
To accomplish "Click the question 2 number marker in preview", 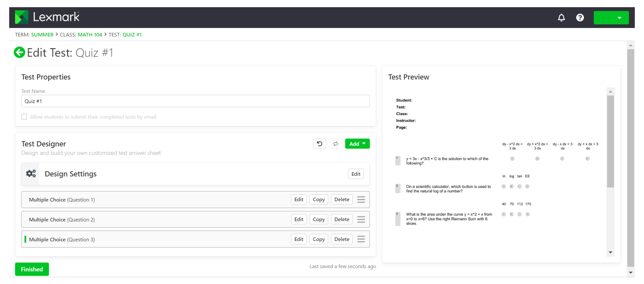I will pyautogui.click(x=398, y=189).
